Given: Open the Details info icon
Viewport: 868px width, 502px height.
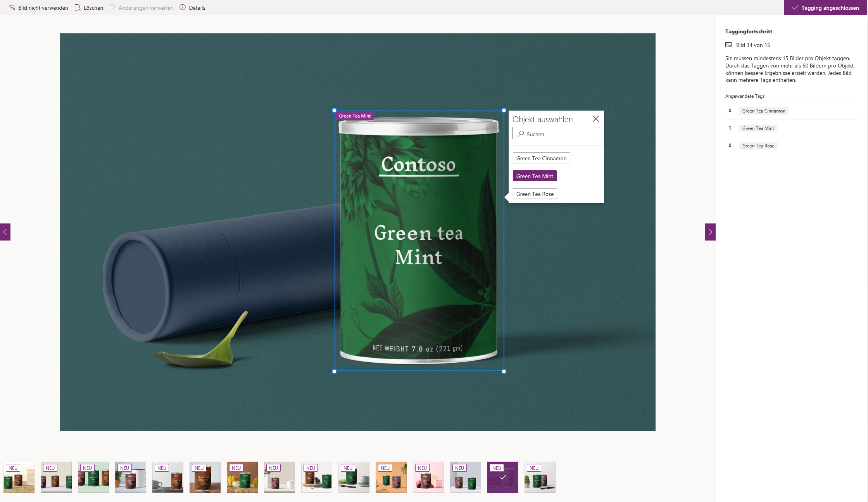Looking at the screenshot, I should coord(183,8).
